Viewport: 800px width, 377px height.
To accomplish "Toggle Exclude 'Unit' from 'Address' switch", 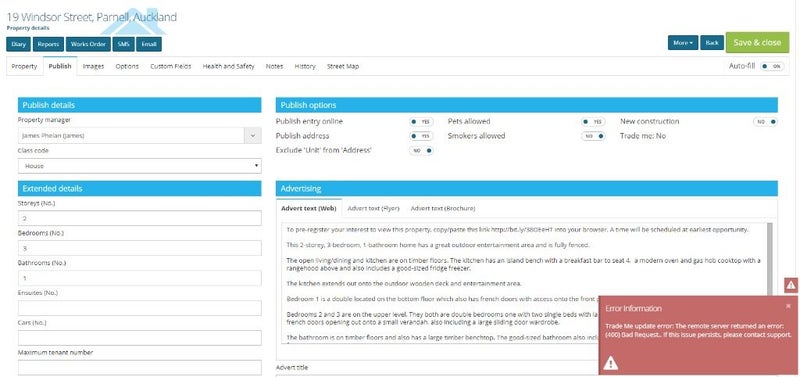I will [x=421, y=151].
